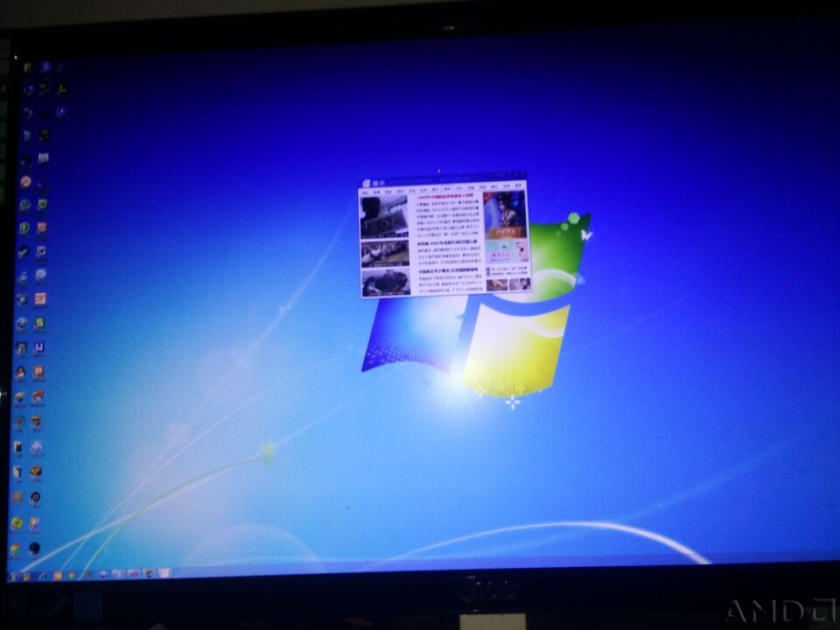
Task: Open the pink icon on the taskbar
Action: coord(133,574)
